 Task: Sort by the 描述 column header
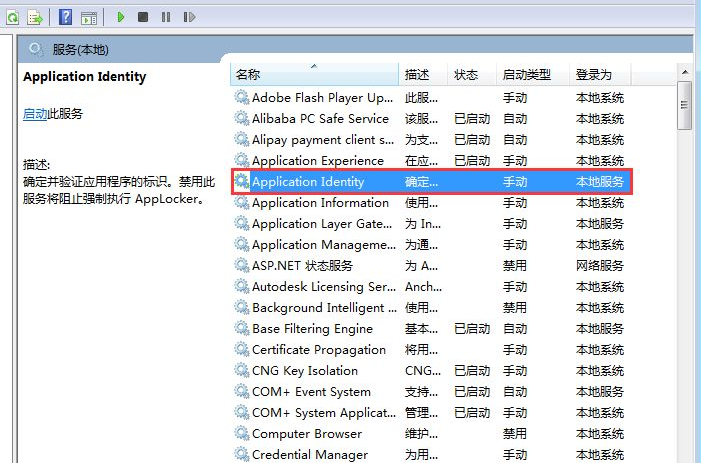point(417,75)
